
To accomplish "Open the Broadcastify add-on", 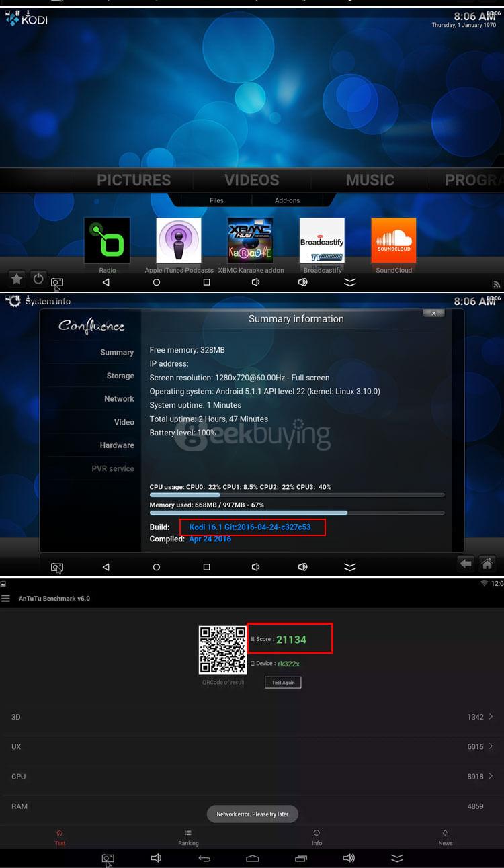I will click(322, 241).
